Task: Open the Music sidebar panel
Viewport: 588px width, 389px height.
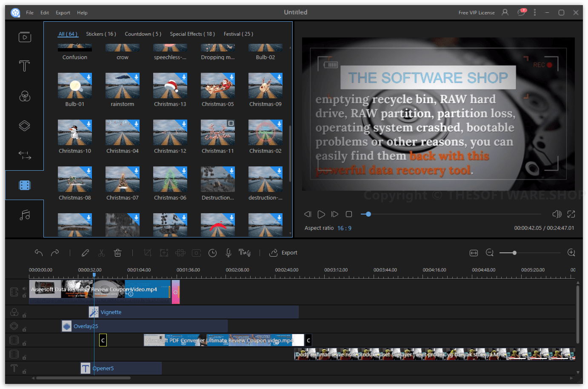Action: (25, 215)
